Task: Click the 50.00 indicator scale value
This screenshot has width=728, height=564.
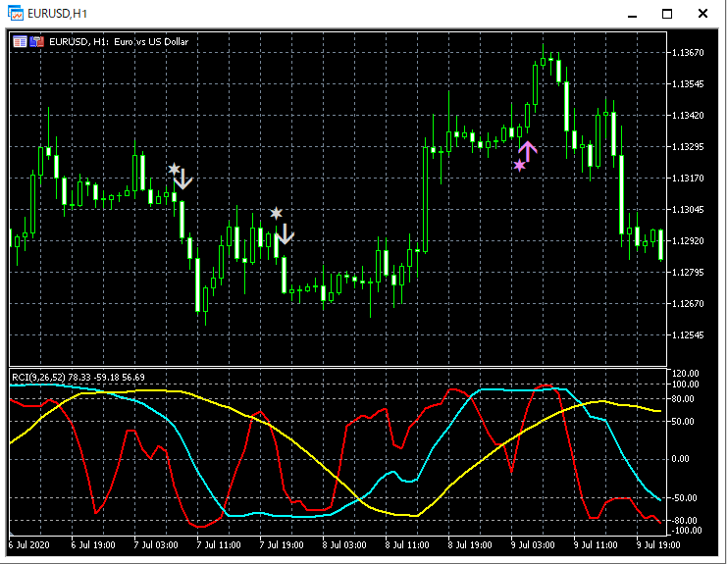Action: tap(683, 422)
